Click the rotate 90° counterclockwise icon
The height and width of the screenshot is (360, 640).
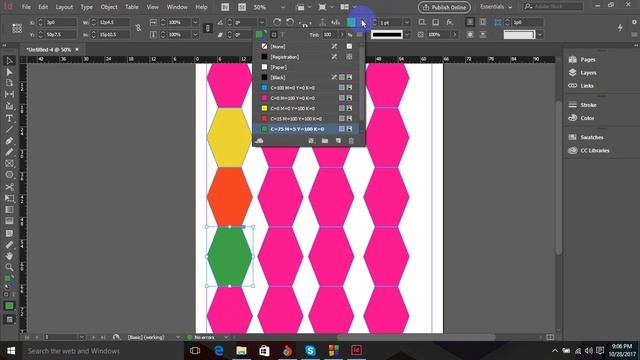[290, 22]
